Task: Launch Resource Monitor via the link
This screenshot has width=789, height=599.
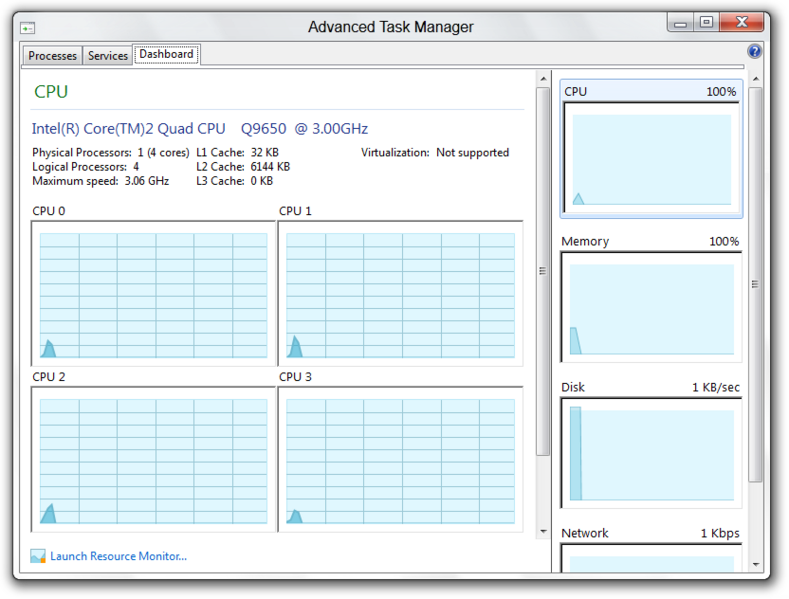Action: pos(118,556)
